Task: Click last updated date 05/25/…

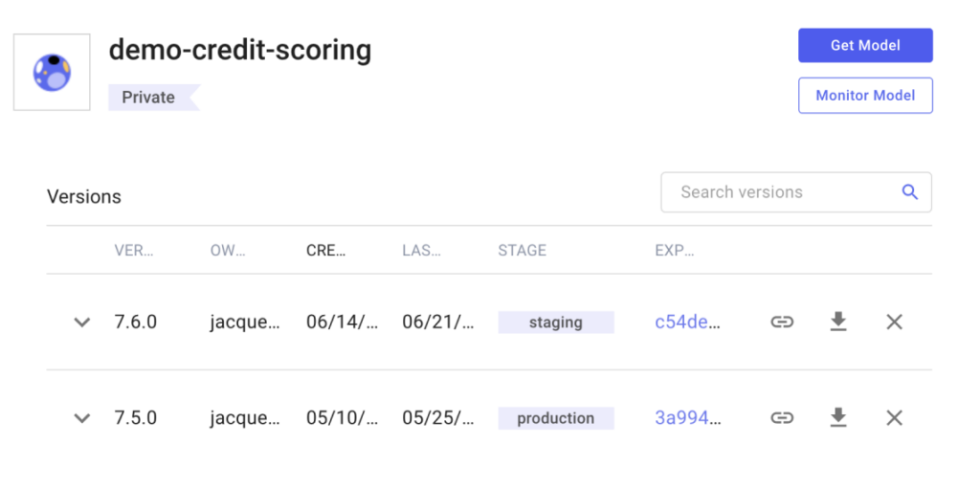Action: pyautogui.click(x=438, y=418)
